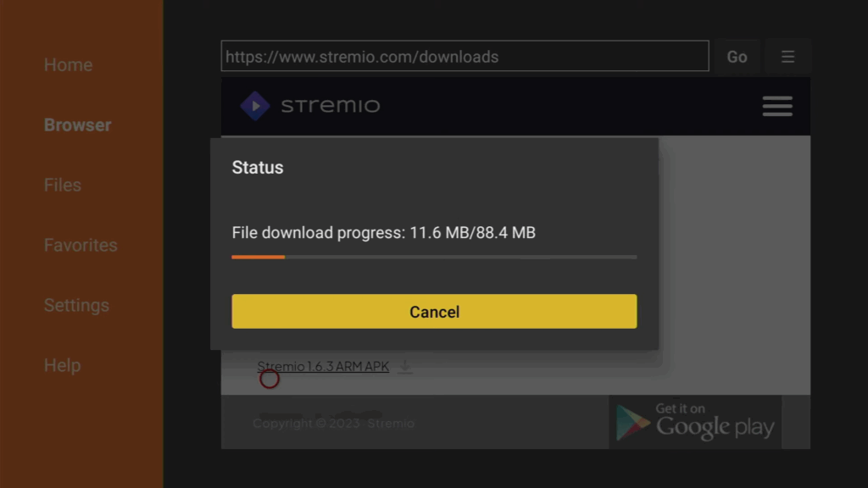Click the URL address field

click(465, 56)
